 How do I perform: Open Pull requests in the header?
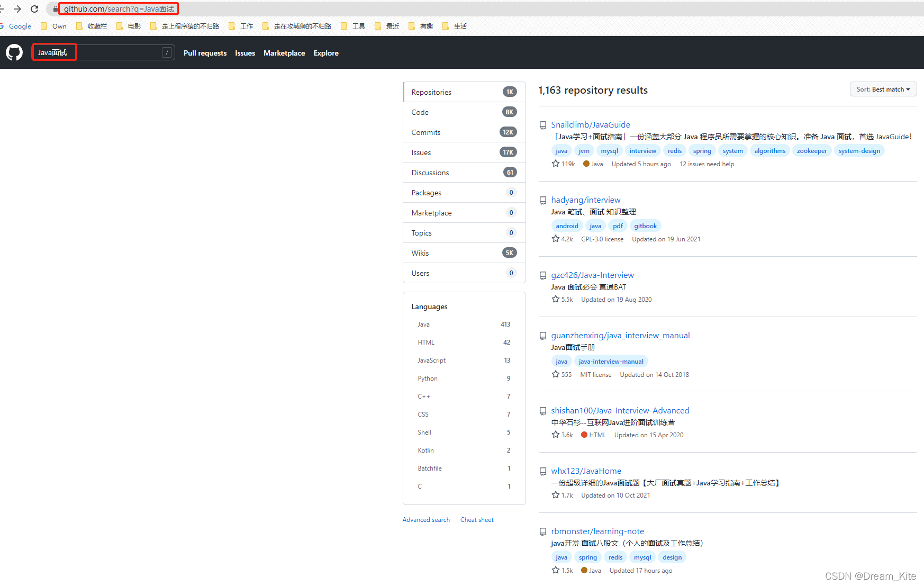[205, 53]
